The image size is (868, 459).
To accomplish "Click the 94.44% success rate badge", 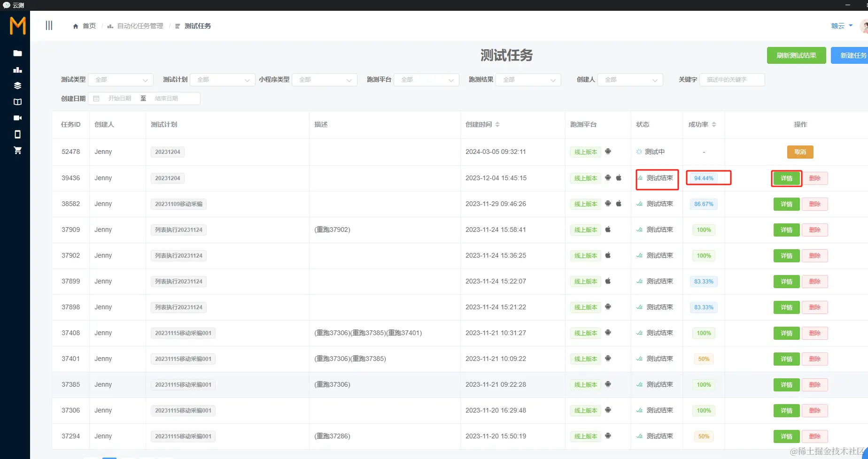I will pyautogui.click(x=704, y=178).
